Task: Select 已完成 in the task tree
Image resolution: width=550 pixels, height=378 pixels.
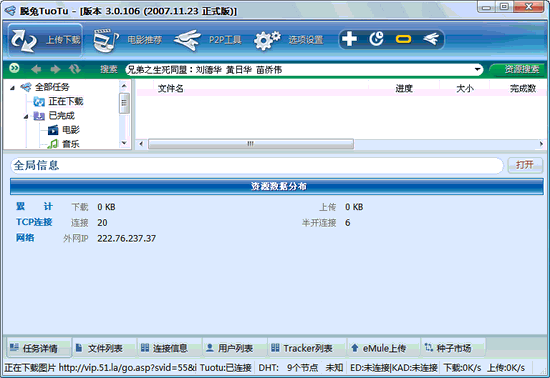Action: click(x=61, y=115)
